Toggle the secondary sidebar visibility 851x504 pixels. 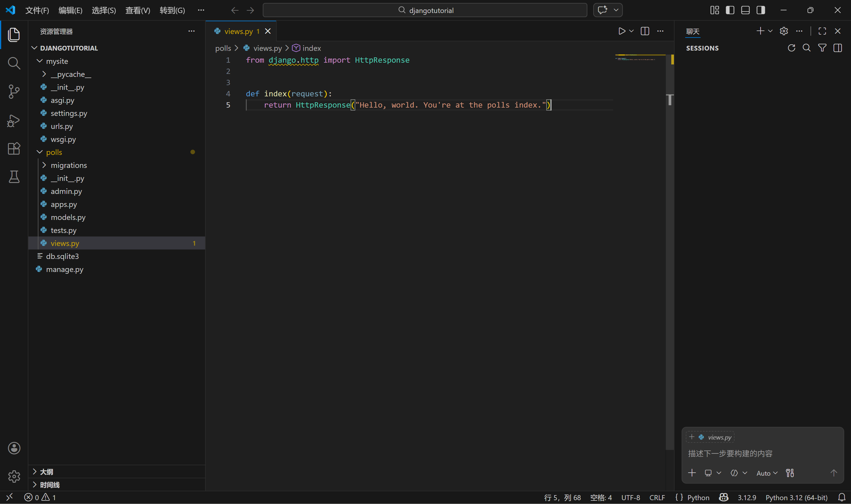[x=761, y=10]
